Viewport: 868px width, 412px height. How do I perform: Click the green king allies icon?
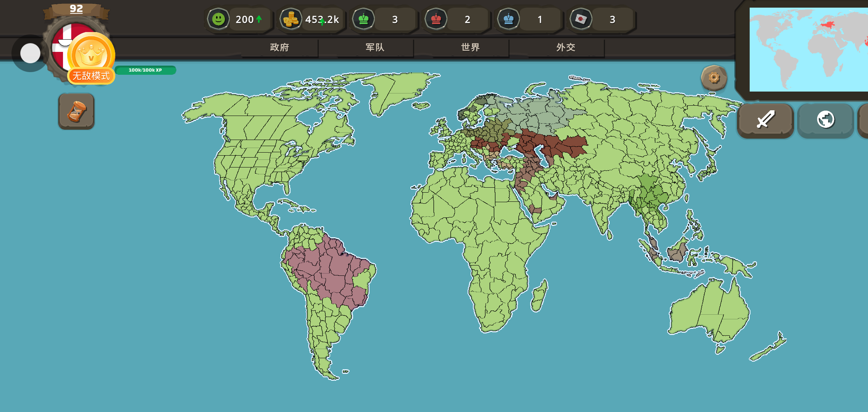(363, 19)
